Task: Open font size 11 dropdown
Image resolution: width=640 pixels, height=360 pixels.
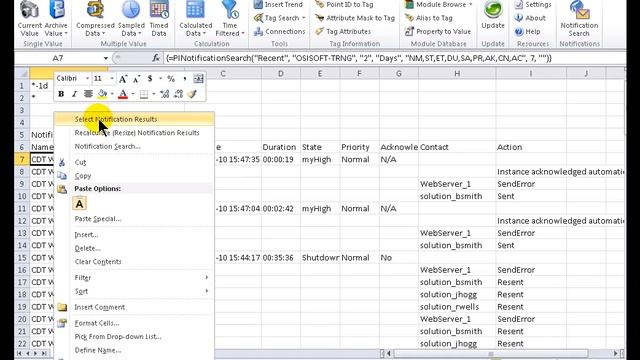Action: pyautogui.click(x=112, y=78)
